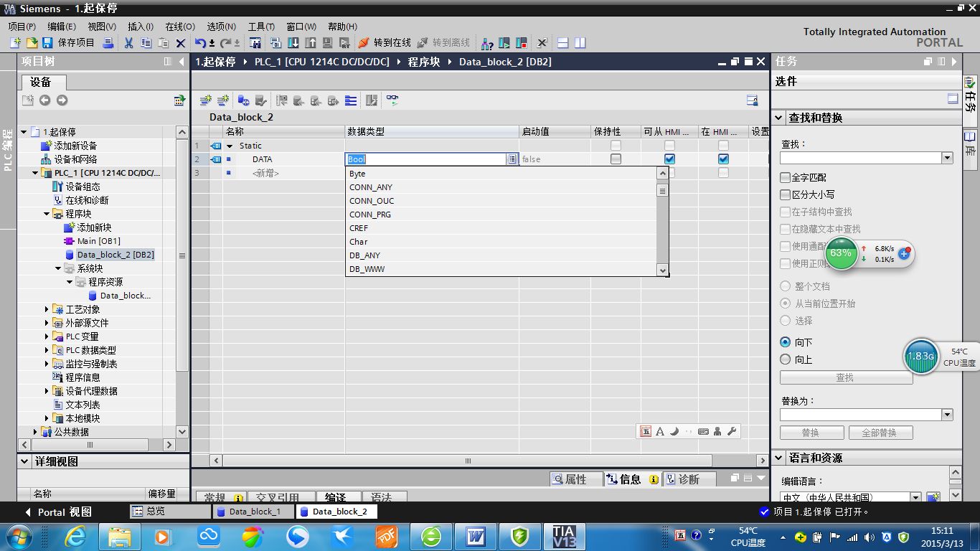Click the data type picker button next to Bool
Screen dimensions: 980x551
point(512,159)
